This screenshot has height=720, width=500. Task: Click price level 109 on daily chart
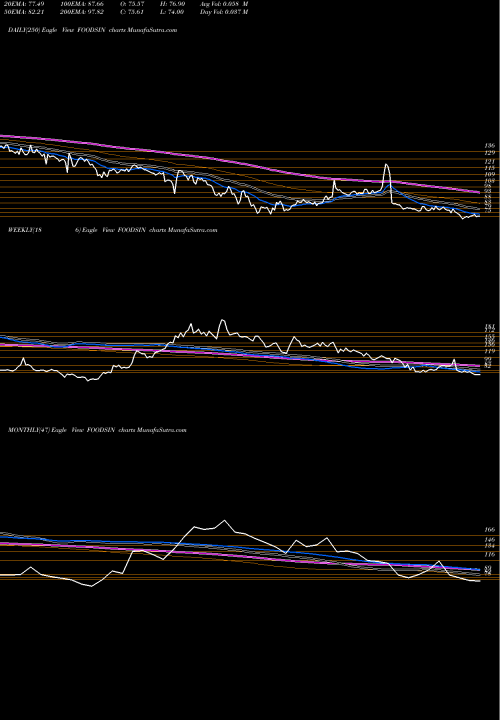coord(489,174)
